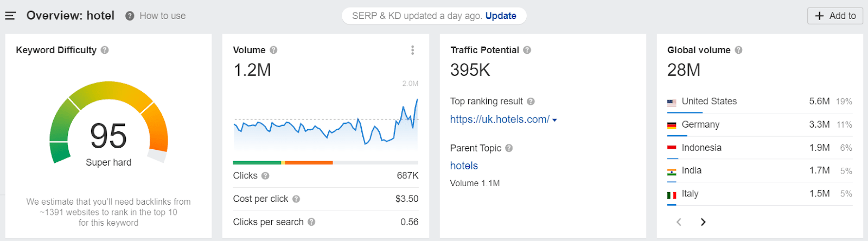
Task: Click the volume trend line chart
Action: pyautogui.click(x=325, y=128)
